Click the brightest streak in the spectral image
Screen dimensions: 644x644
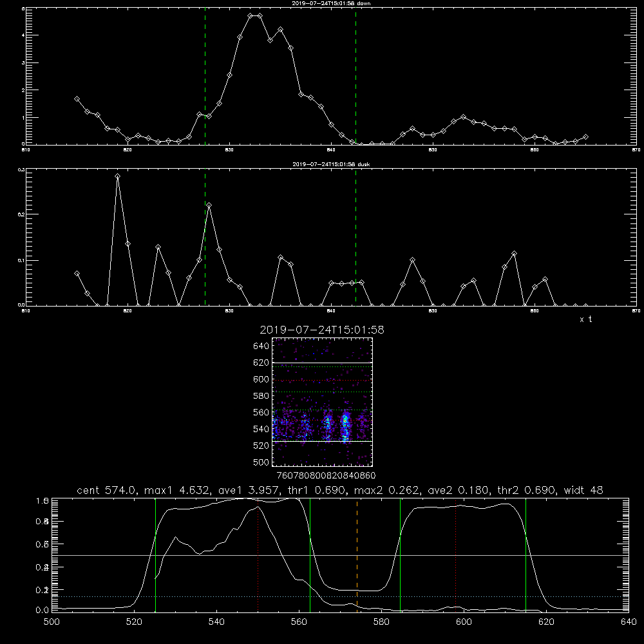point(345,427)
